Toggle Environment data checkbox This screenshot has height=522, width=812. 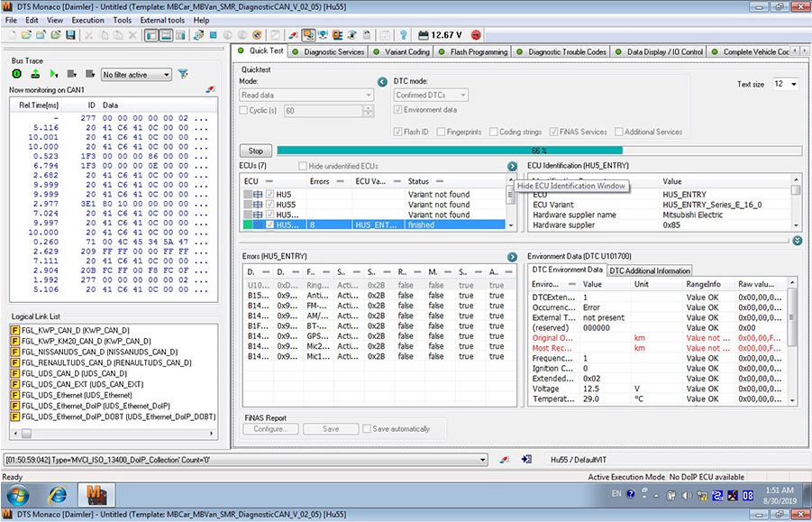tap(398, 110)
